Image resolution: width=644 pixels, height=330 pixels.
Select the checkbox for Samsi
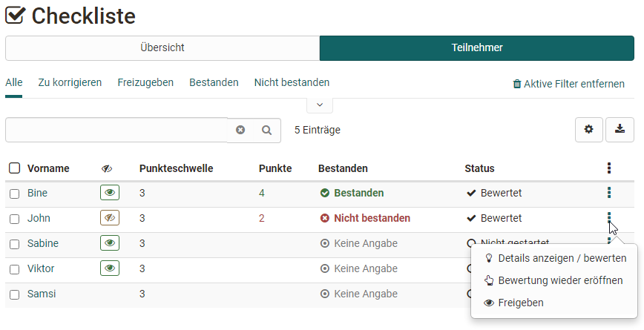[15, 294]
